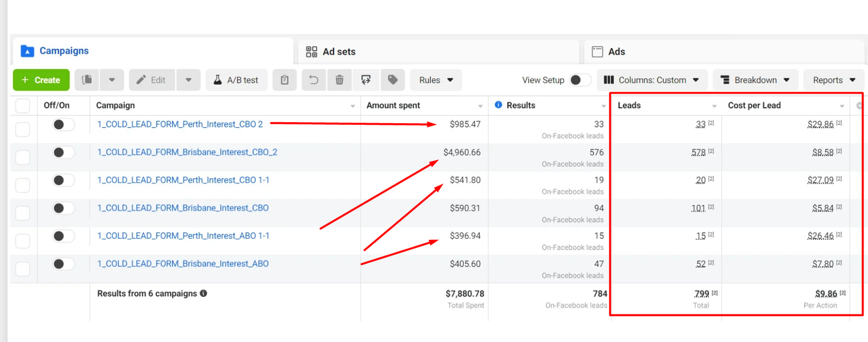This screenshot has height=342, width=868.
Task: Switch to the Ad sets tab
Action: coord(331,52)
